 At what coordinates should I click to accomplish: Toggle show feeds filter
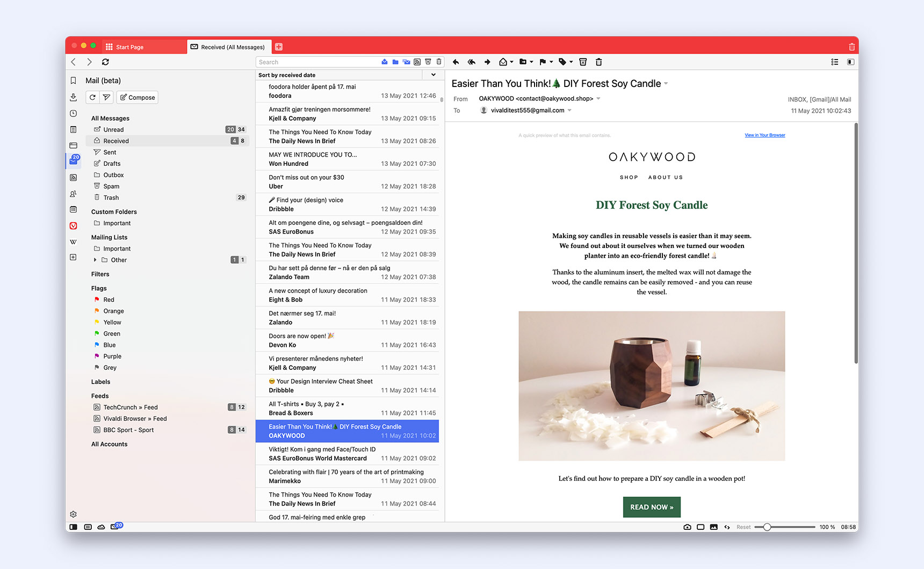417,62
